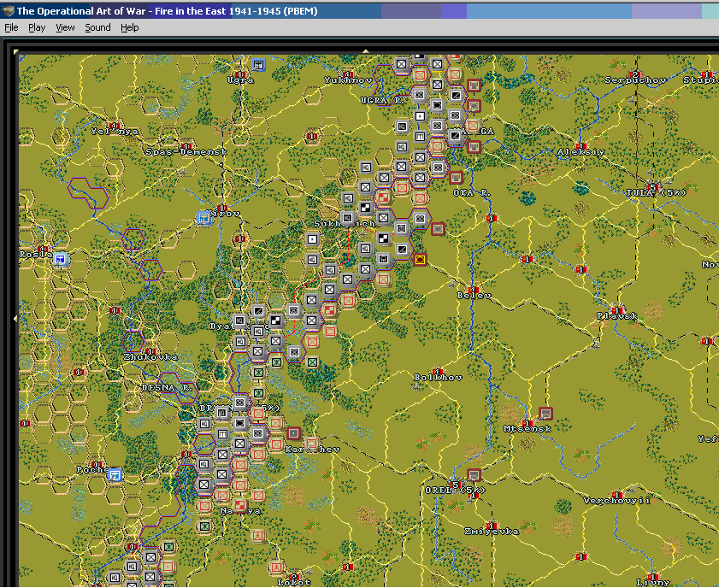
Task: Click the Verchovyii town label
Action: [616, 501]
